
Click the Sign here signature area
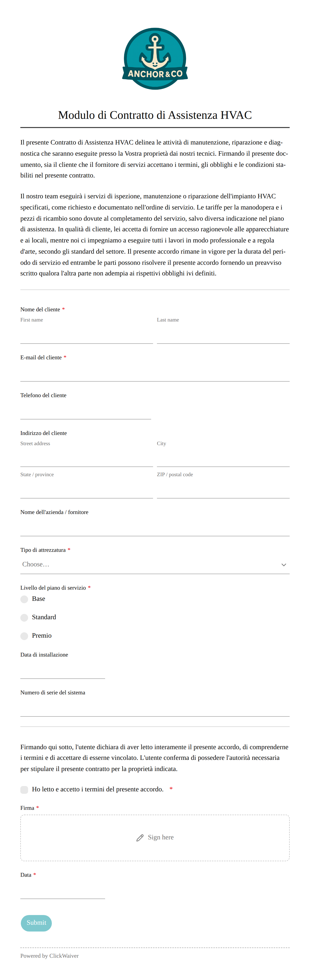pos(155,838)
